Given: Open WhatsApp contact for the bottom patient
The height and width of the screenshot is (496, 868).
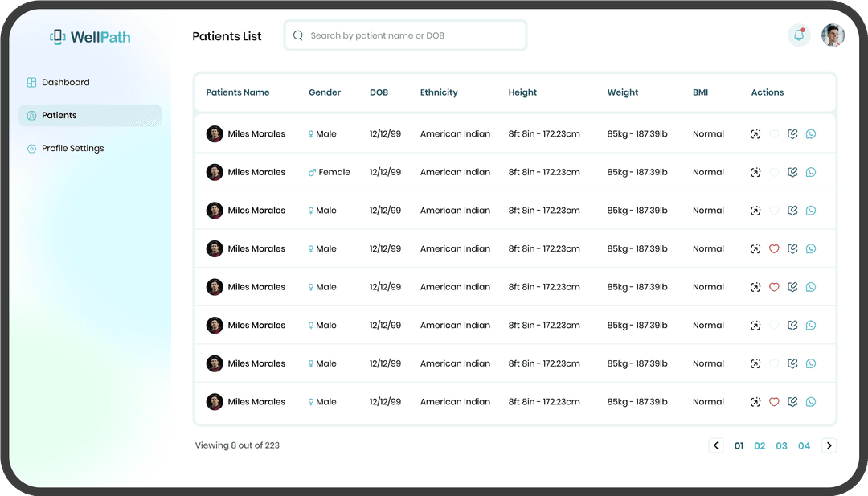Looking at the screenshot, I should pos(811,401).
